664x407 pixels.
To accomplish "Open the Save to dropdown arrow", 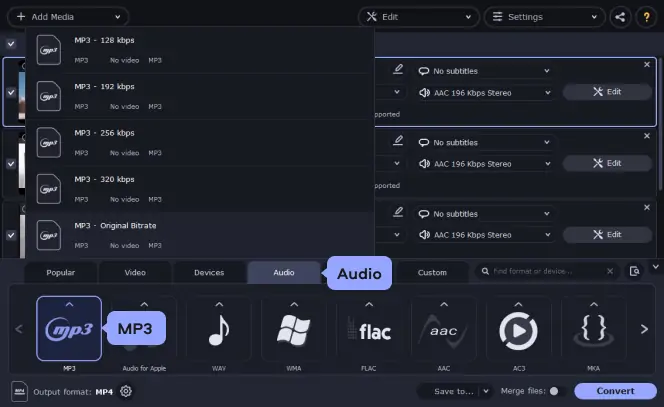I will (x=486, y=391).
